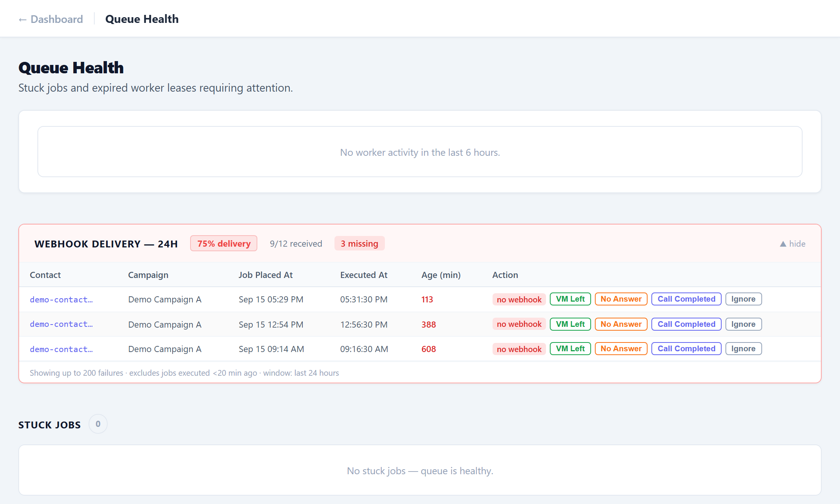Click the STUCK JOBS heading

click(50, 425)
